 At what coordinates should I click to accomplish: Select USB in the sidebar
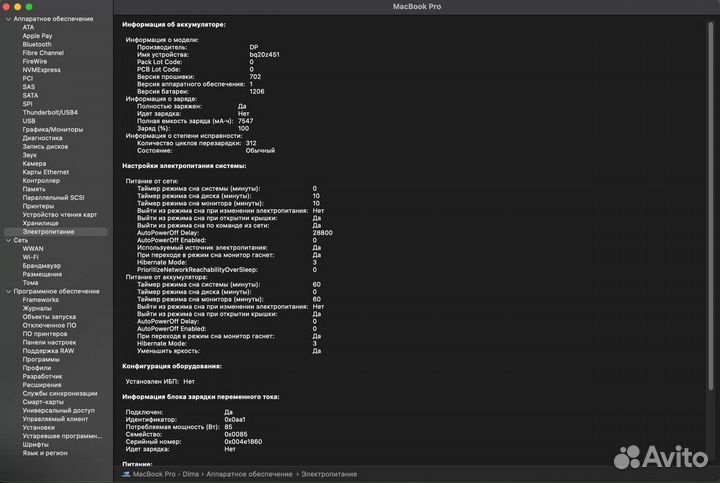point(29,121)
